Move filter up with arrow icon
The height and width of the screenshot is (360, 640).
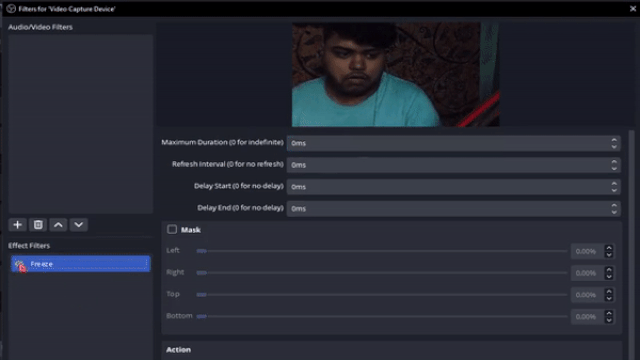click(x=58, y=225)
